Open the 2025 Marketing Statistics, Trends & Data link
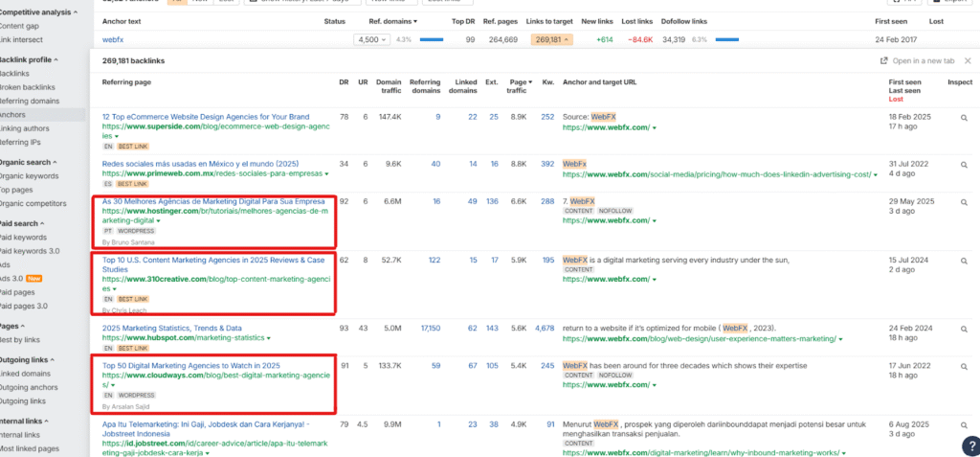Viewport: 980px width, 457px height. pyautogui.click(x=172, y=328)
